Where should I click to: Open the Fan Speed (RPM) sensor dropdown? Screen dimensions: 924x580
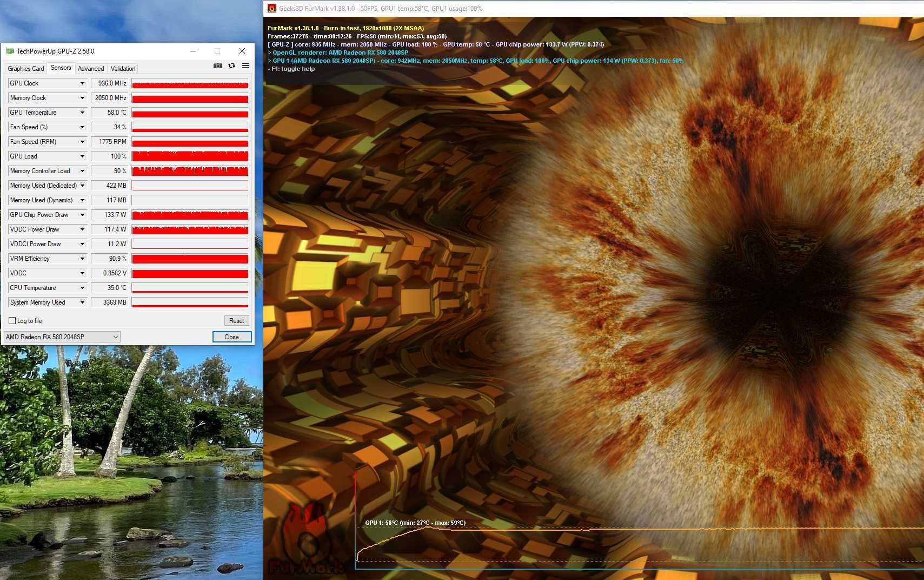click(82, 142)
